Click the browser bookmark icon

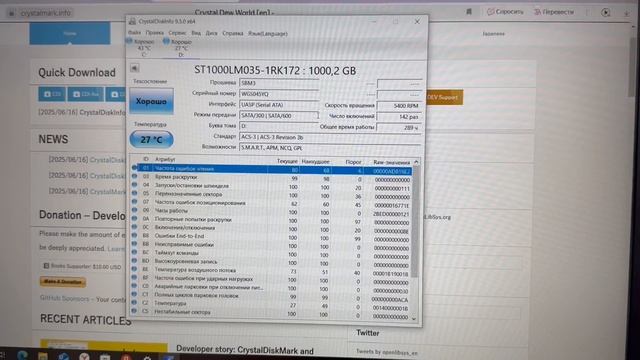469,12
